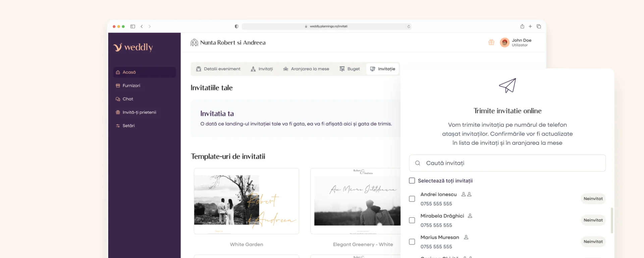Screen dimensions: 644x258
Task: Select the White Garden invitation template
Action: coord(247,202)
